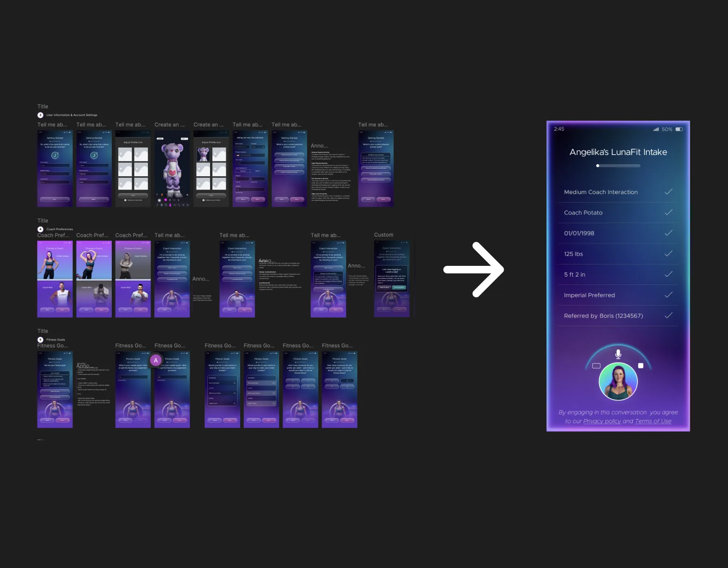Click the Title label above Fitness Goals section
This screenshot has height=568, width=728.
pos(43,331)
